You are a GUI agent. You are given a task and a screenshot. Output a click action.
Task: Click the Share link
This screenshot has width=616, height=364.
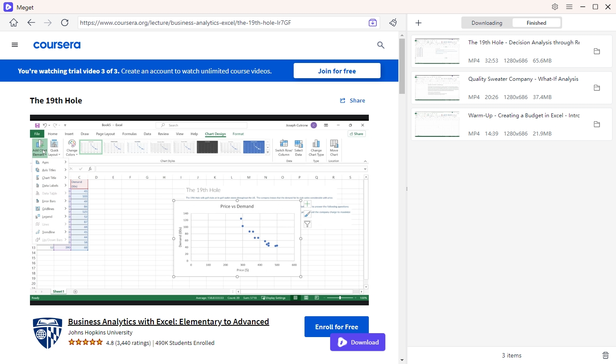pos(352,100)
